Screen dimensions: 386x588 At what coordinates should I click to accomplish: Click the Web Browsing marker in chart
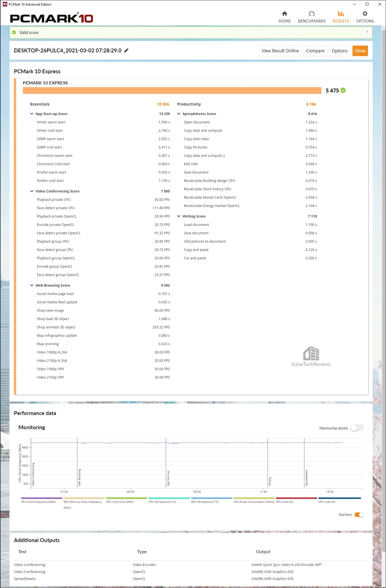tap(79, 477)
